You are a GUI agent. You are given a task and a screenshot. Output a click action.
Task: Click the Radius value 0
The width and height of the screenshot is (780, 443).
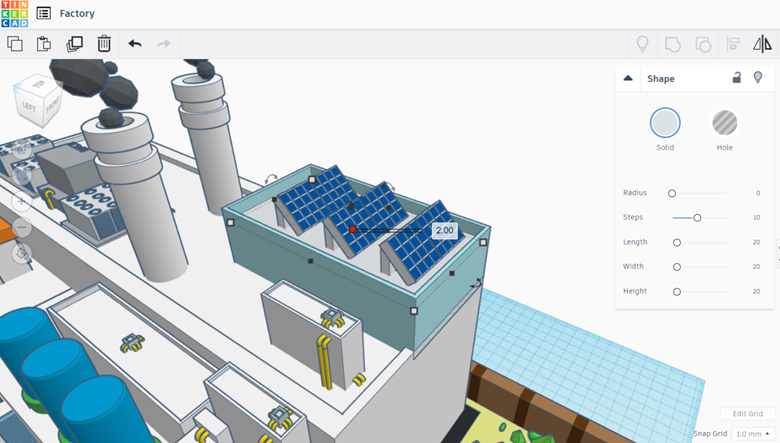coord(758,193)
